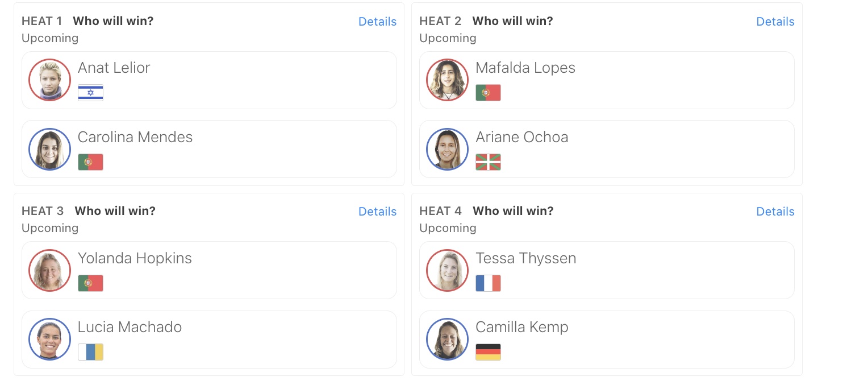This screenshot has height=389, width=868.
Task: Open Details for Heat 1
Action: [377, 22]
